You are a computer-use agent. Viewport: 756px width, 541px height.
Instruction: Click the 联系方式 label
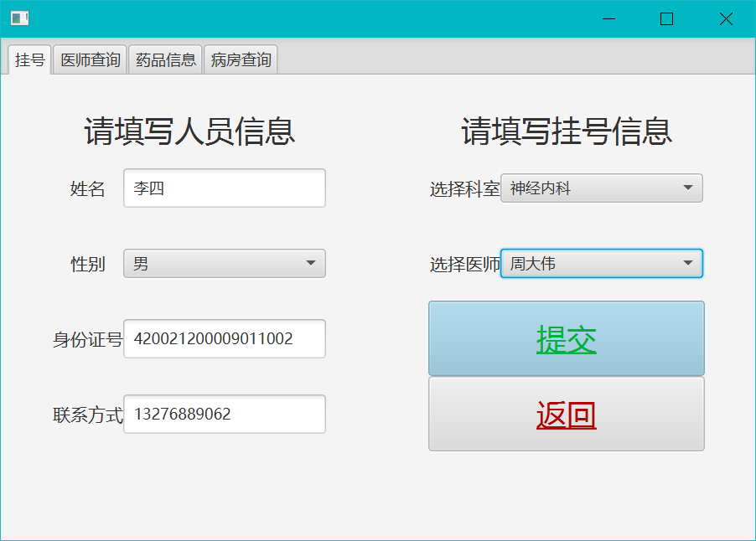(x=87, y=415)
